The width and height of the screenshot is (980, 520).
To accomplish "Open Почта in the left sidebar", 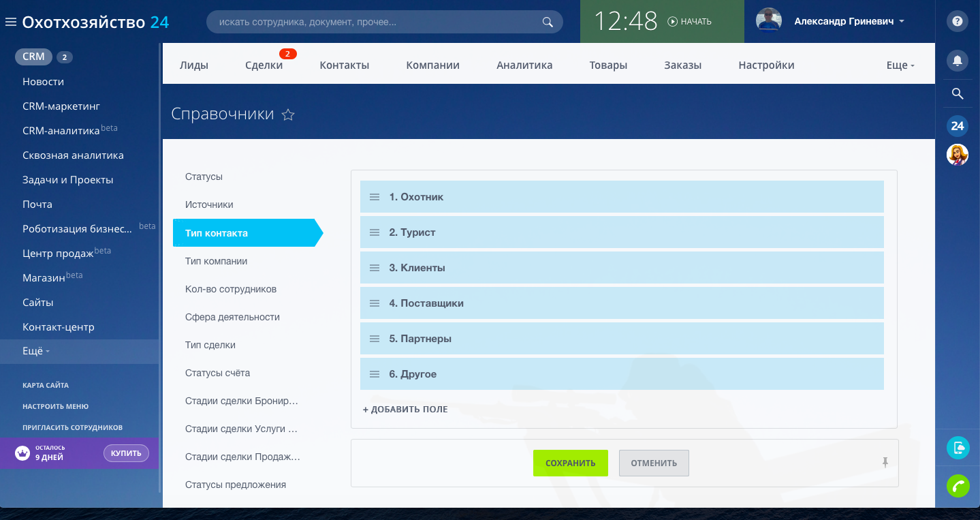I will tap(37, 204).
